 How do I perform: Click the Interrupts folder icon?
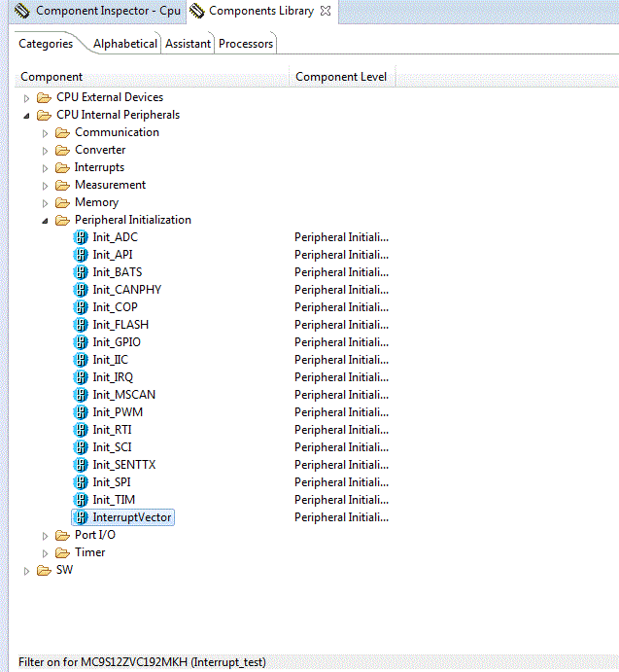coord(62,168)
